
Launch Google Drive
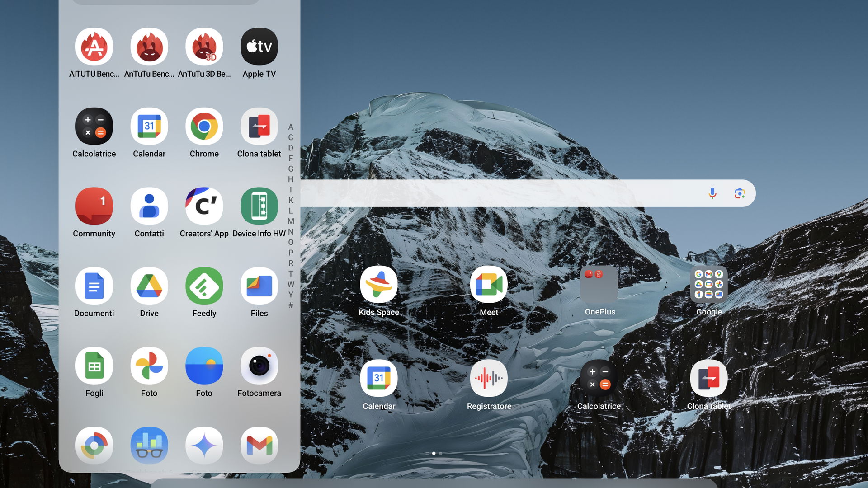[149, 286]
